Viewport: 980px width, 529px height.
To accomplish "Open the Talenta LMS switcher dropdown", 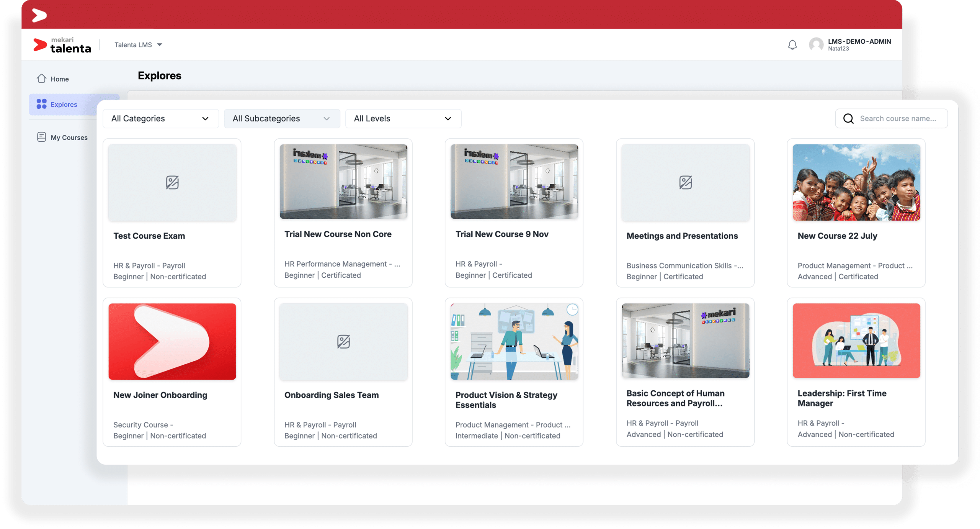I will [x=138, y=45].
